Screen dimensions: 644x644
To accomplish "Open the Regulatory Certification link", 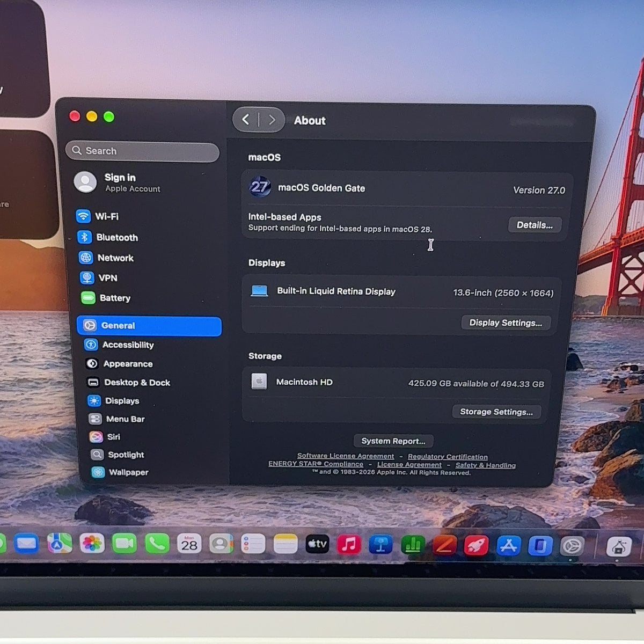I will click(448, 457).
